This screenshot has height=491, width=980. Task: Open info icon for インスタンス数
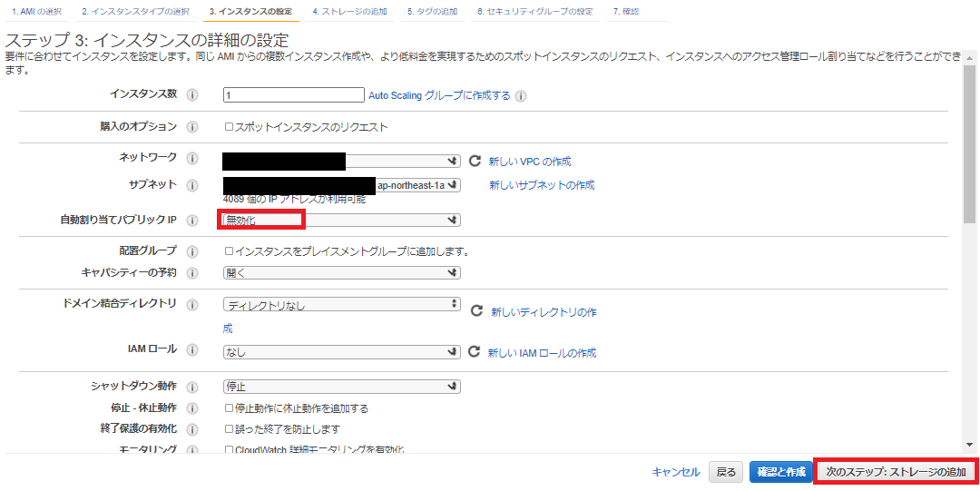pos(191,95)
